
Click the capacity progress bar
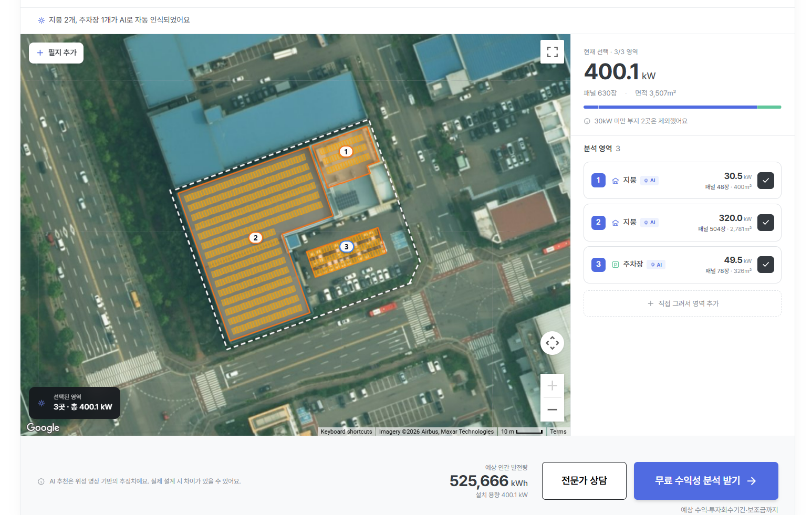tap(682, 107)
